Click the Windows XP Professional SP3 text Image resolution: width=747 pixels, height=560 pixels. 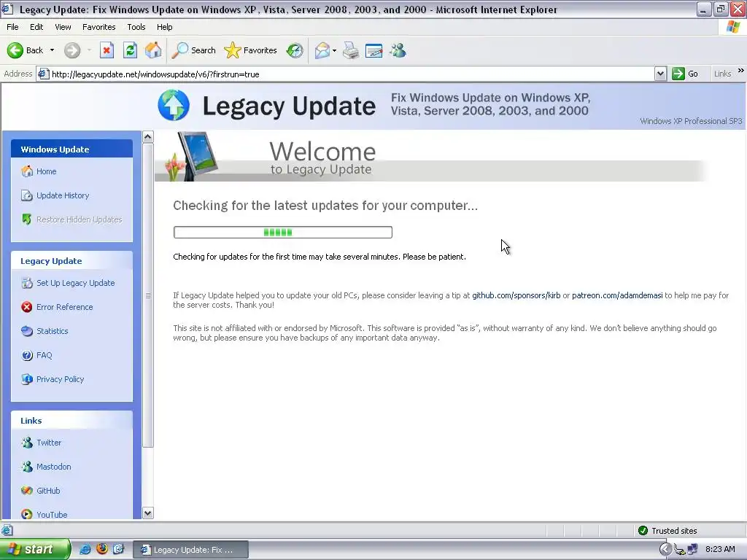coord(691,121)
